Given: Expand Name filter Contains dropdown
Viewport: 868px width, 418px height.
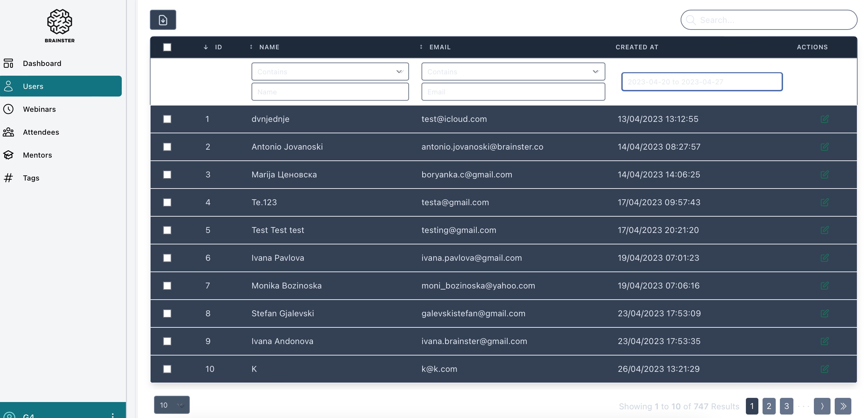Looking at the screenshot, I should pos(330,72).
